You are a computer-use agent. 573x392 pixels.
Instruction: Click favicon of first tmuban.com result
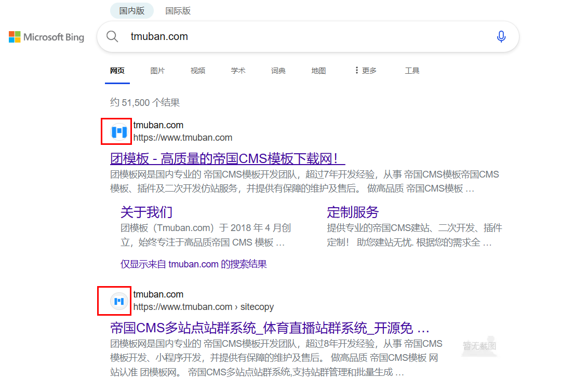(119, 131)
